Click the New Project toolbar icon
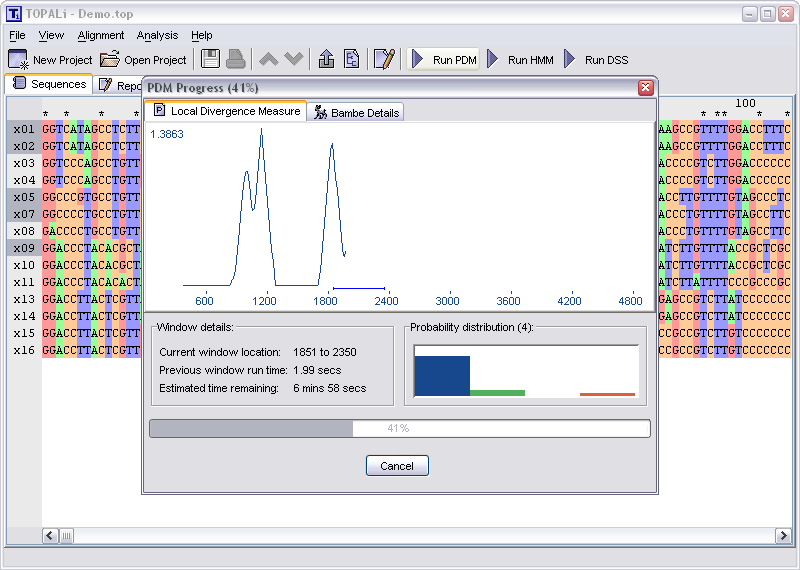 [x=18, y=60]
